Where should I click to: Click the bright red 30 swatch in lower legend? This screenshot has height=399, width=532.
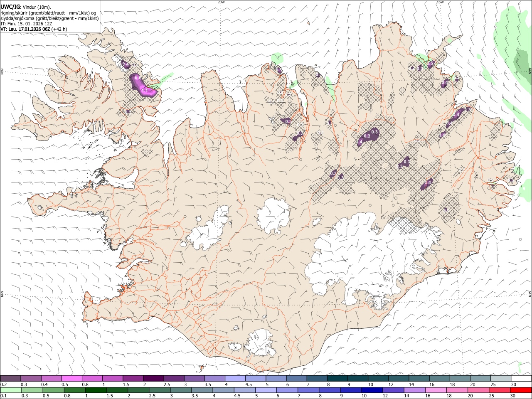click(521, 390)
